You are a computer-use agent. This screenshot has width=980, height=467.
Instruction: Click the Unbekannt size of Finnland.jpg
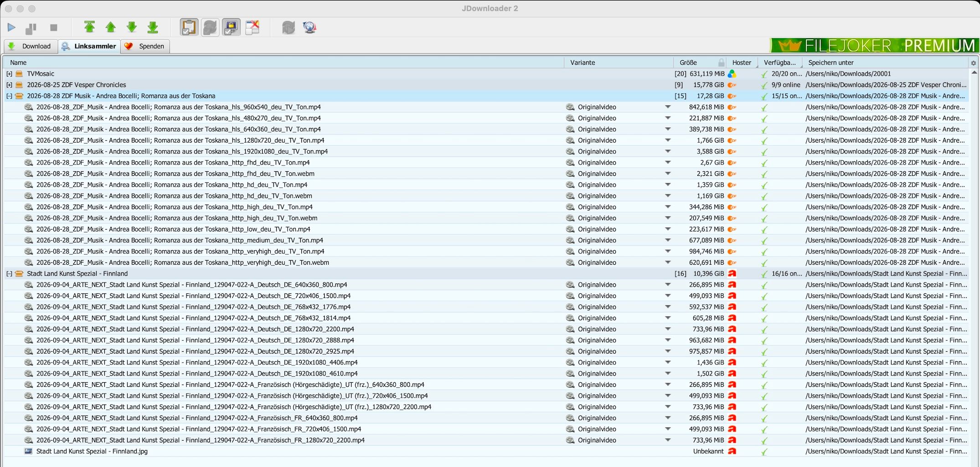tap(708, 452)
